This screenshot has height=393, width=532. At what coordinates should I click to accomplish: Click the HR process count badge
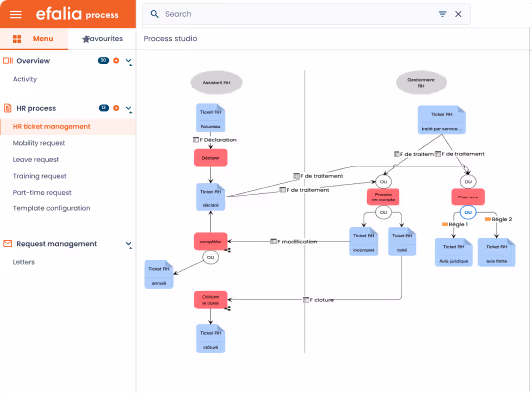click(104, 108)
